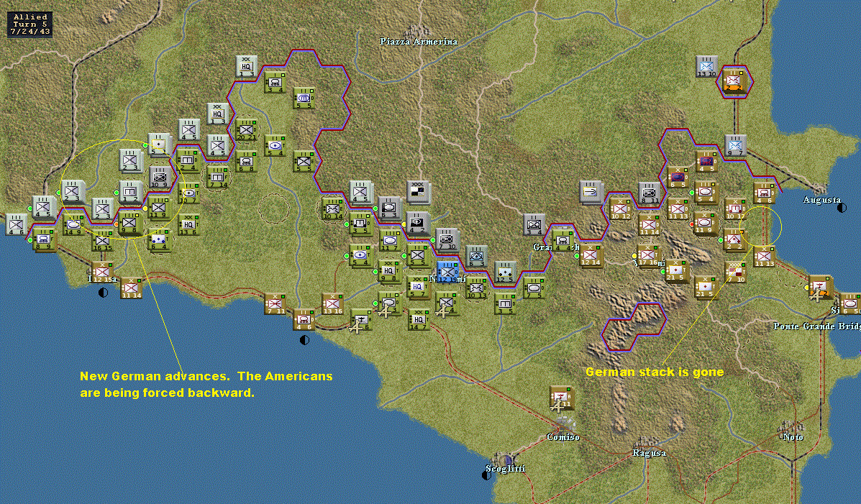Image resolution: width=861 pixels, height=504 pixels.
Task: Click the Comiso town label
Action: coord(562,437)
